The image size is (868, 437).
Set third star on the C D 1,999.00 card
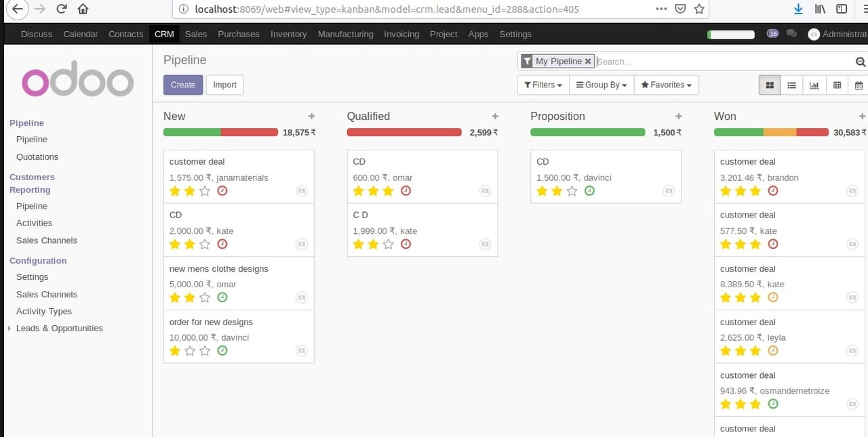tap(388, 244)
